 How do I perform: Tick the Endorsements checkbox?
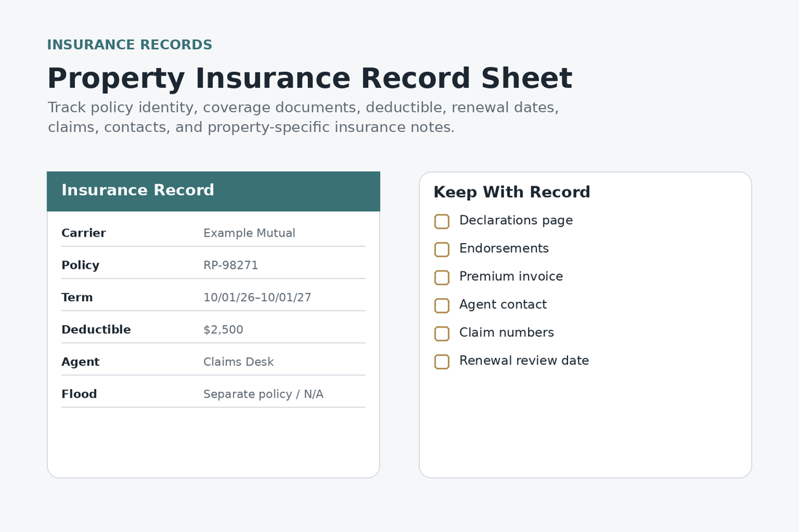pyautogui.click(x=442, y=250)
